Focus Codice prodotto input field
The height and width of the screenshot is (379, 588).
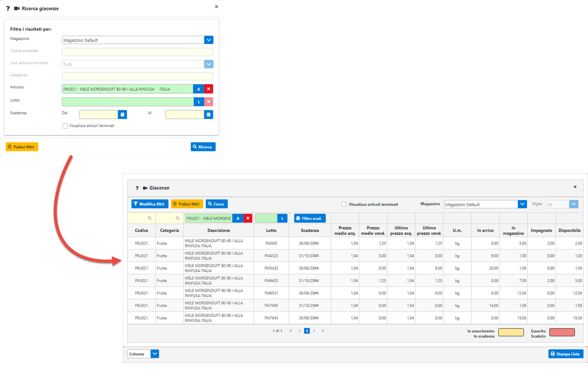137,52
